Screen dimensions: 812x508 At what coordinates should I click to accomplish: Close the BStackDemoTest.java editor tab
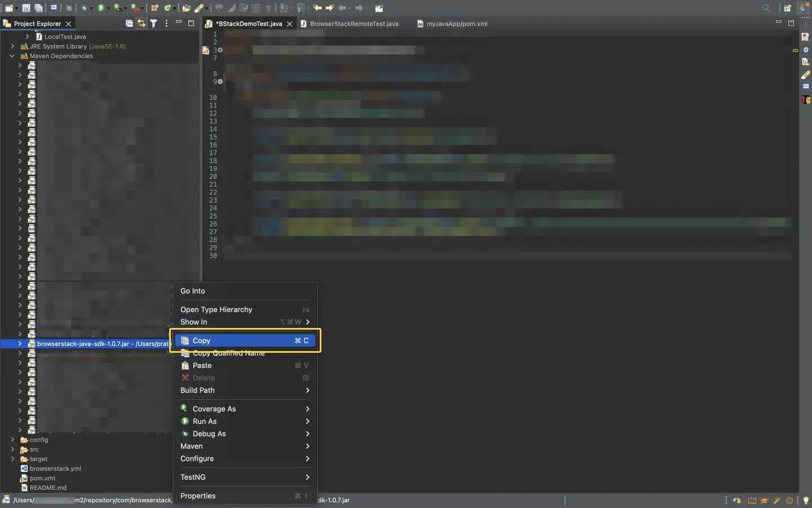tap(289, 24)
